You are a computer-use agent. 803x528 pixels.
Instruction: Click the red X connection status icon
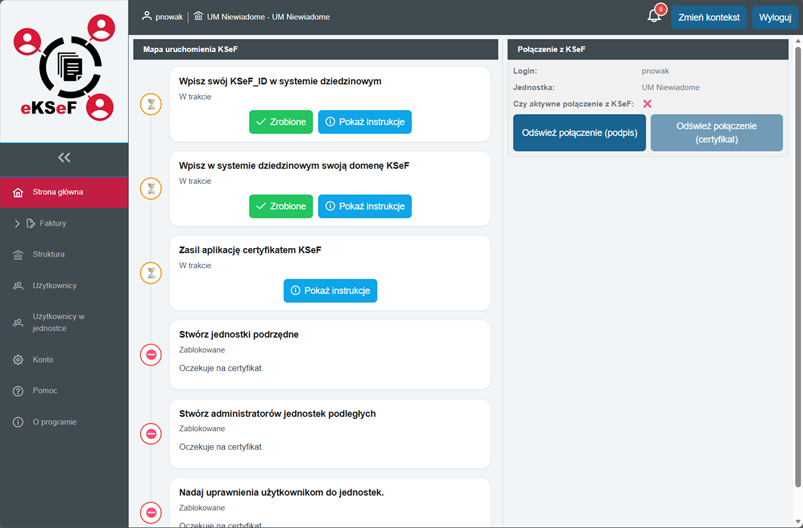[x=647, y=103]
